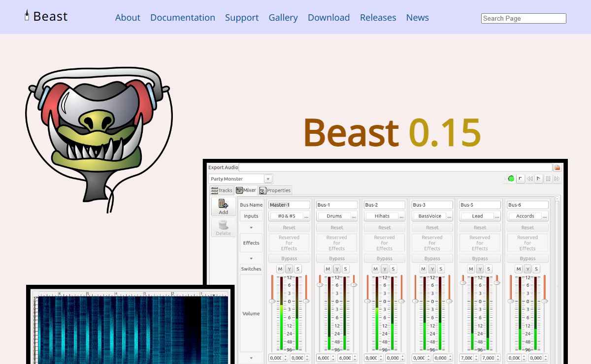The image size is (591, 364).
Task: Open input chooser '...' next to Accords
Action: pos(545,216)
